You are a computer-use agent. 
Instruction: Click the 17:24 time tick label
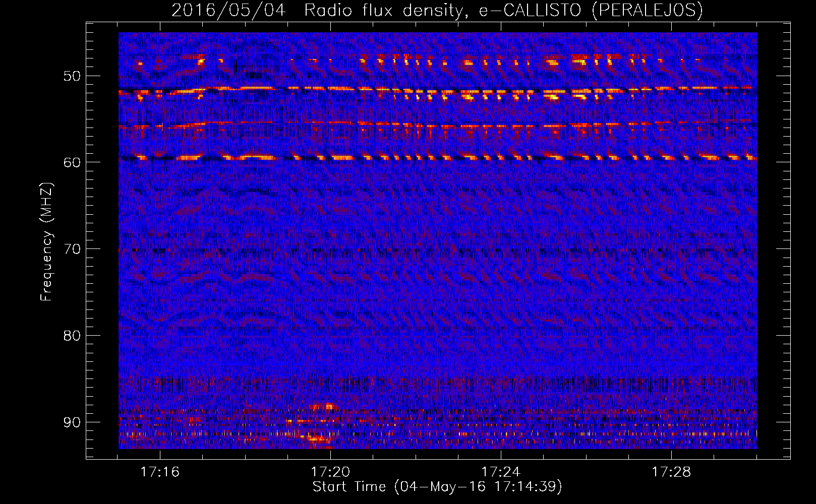501,472
